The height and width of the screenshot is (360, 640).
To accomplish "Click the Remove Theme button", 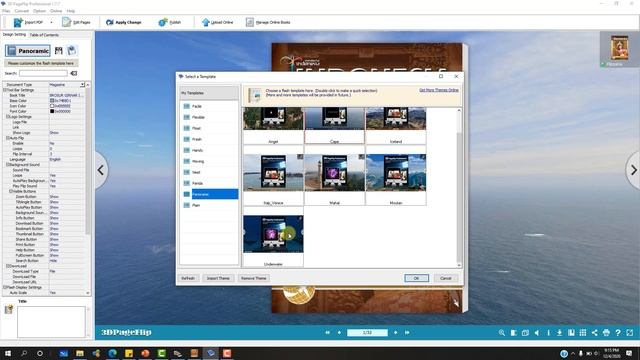I will [253, 278].
